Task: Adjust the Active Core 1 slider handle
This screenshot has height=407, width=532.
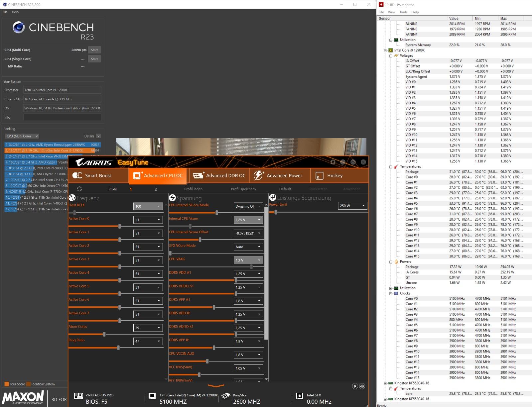Action: pyautogui.click(x=119, y=240)
